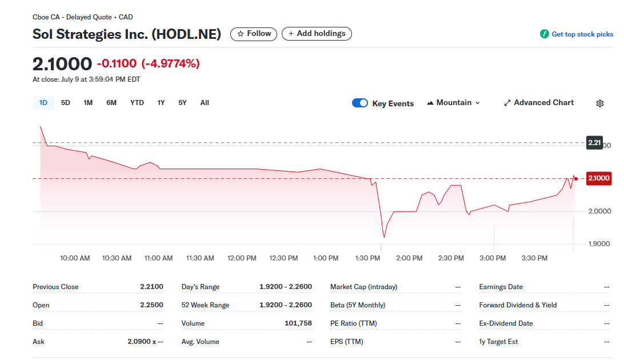Click the At close timestamp text

(x=86, y=79)
